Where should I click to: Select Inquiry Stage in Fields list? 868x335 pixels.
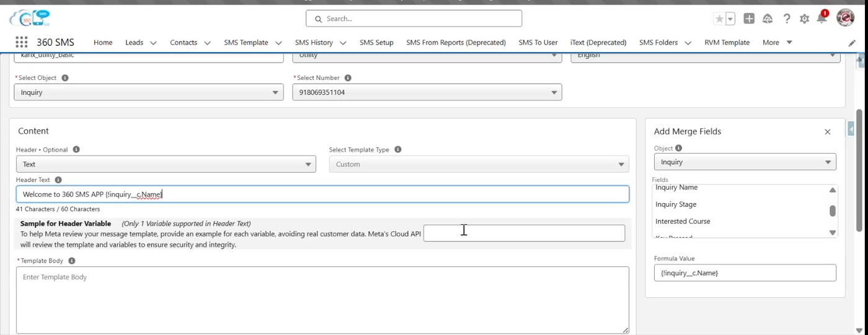tap(676, 204)
